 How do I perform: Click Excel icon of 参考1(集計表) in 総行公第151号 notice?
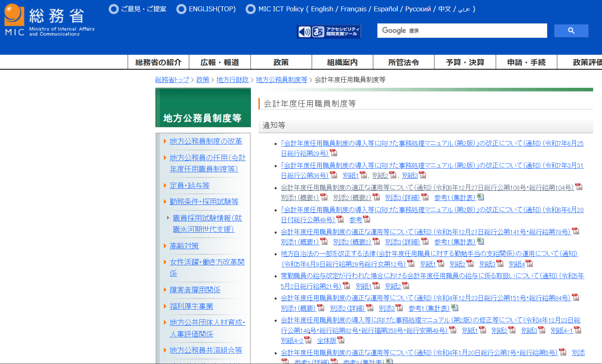point(455,308)
